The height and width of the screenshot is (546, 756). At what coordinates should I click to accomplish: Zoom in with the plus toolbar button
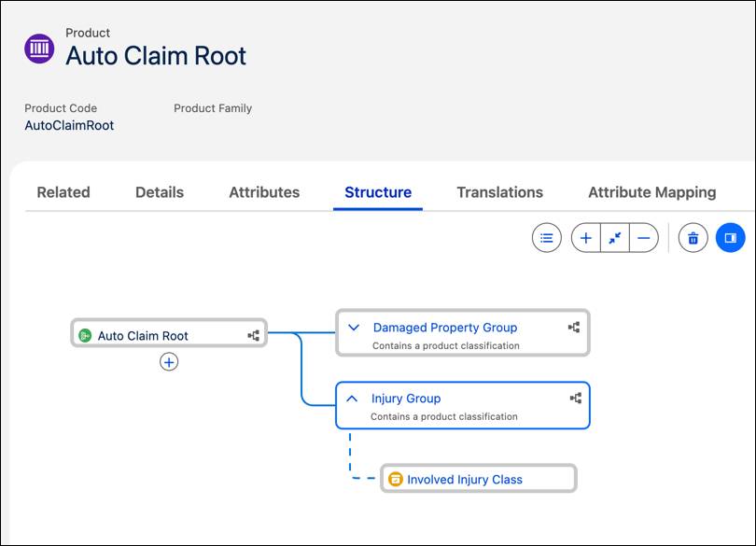coord(586,238)
